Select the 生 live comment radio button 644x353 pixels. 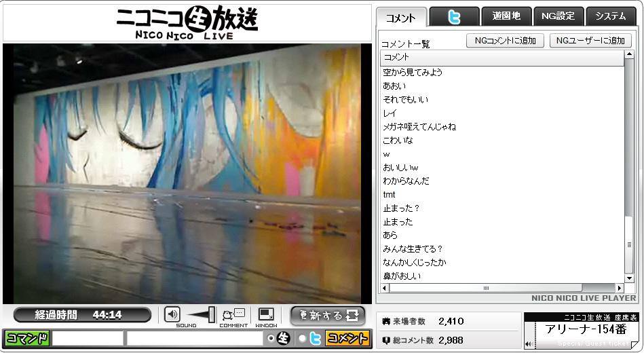pyautogui.click(x=271, y=339)
